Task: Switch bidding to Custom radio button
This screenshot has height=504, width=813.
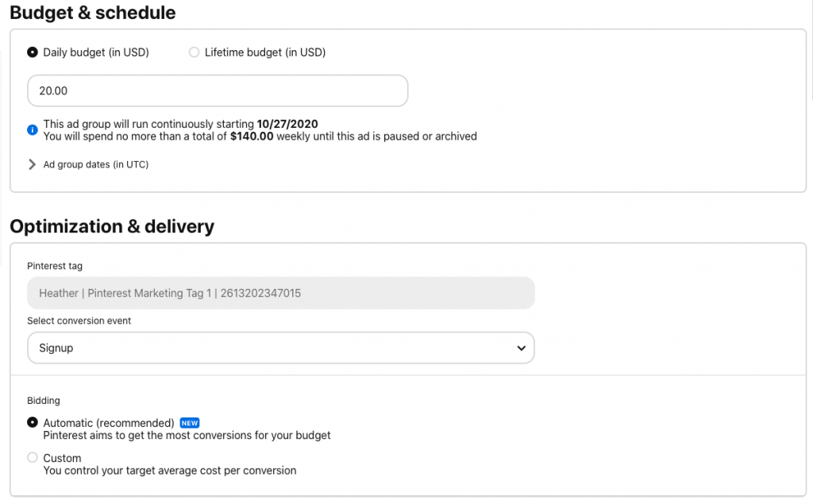Action: pyautogui.click(x=33, y=458)
